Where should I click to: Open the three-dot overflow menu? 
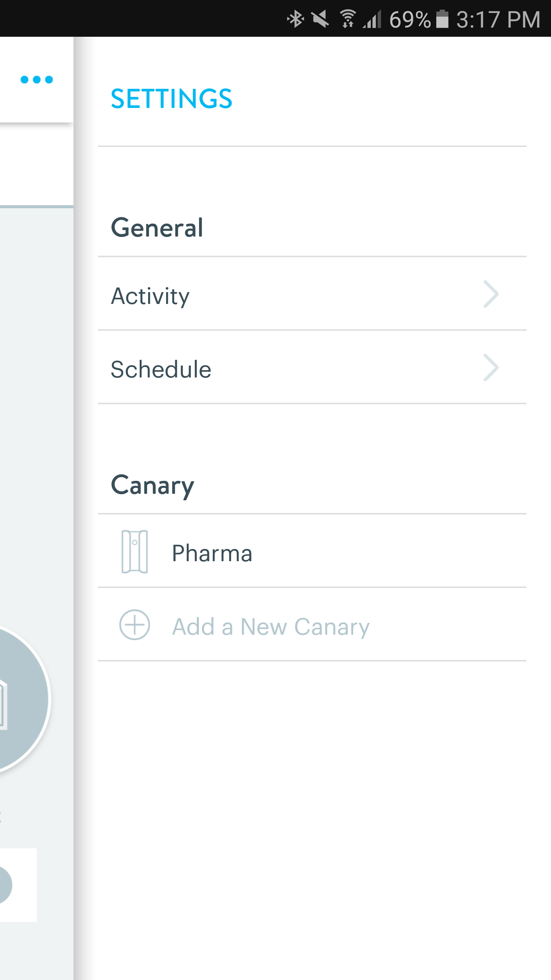click(36, 80)
